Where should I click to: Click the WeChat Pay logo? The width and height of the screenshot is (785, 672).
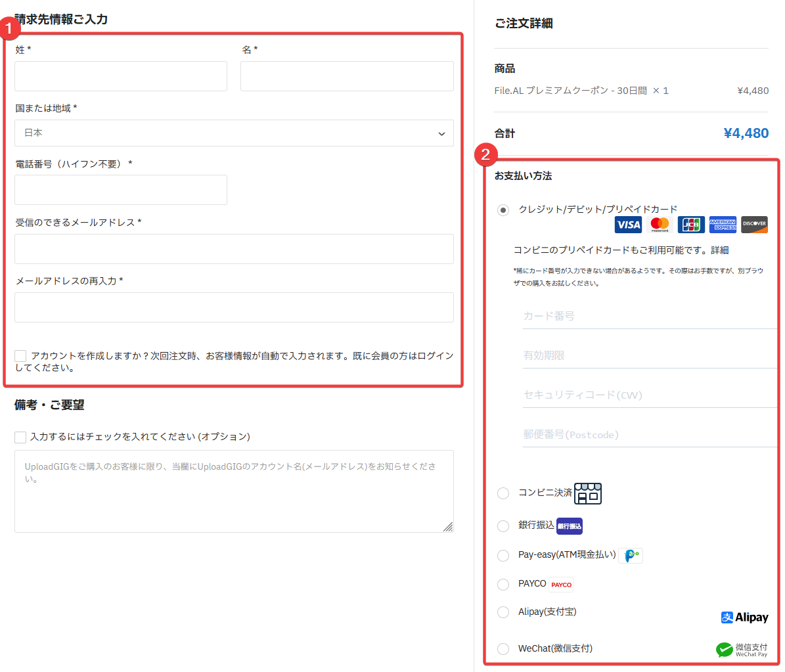tap(742, 650)
